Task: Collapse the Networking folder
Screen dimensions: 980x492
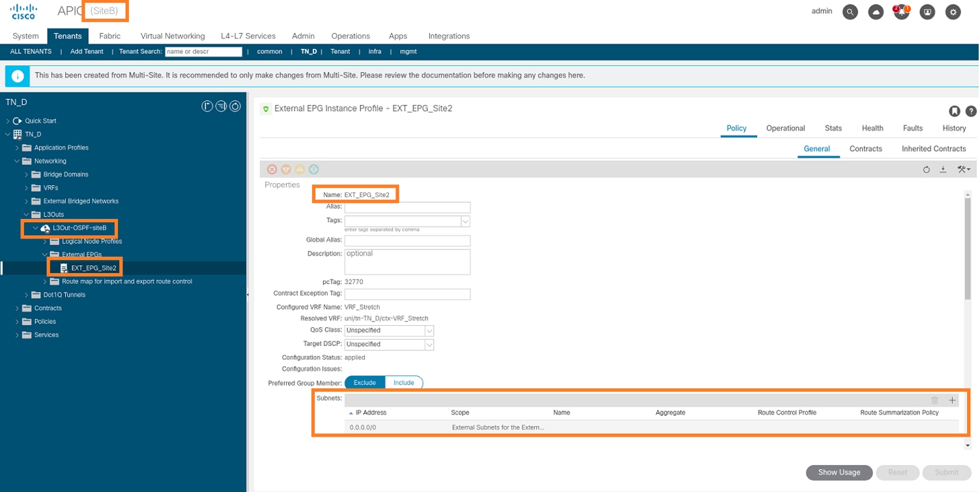Action: click(18, 162)
